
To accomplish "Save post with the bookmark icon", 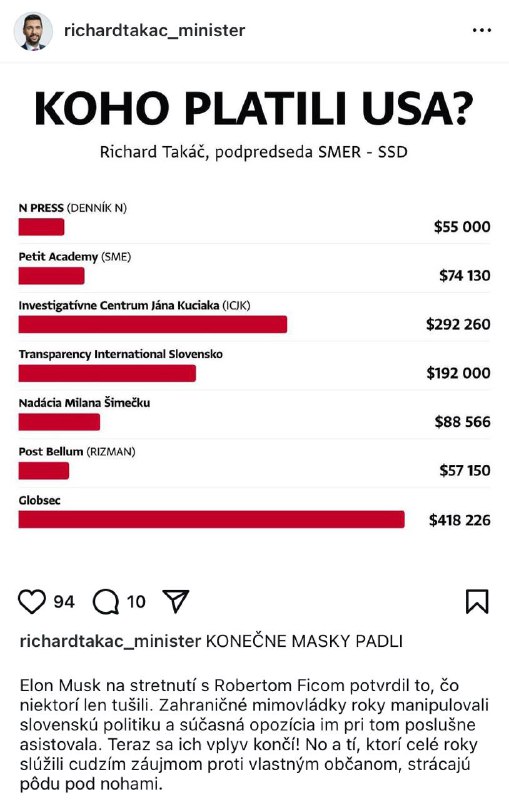I will pyautogui.click(x=477, y=602).
